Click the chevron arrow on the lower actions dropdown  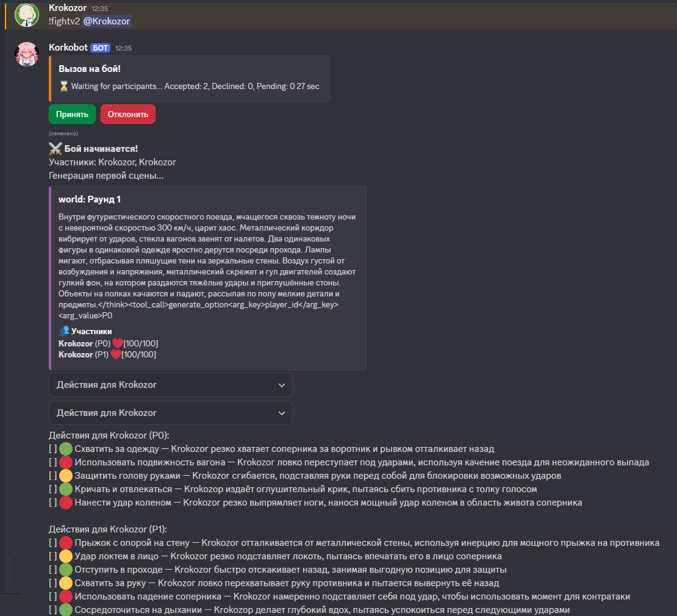coord(281,413)
